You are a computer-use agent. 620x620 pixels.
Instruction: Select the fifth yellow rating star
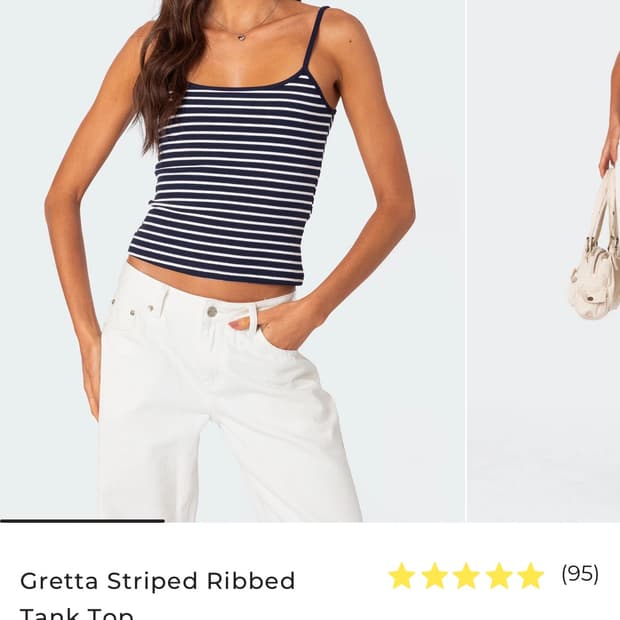(x=531, y=576)
